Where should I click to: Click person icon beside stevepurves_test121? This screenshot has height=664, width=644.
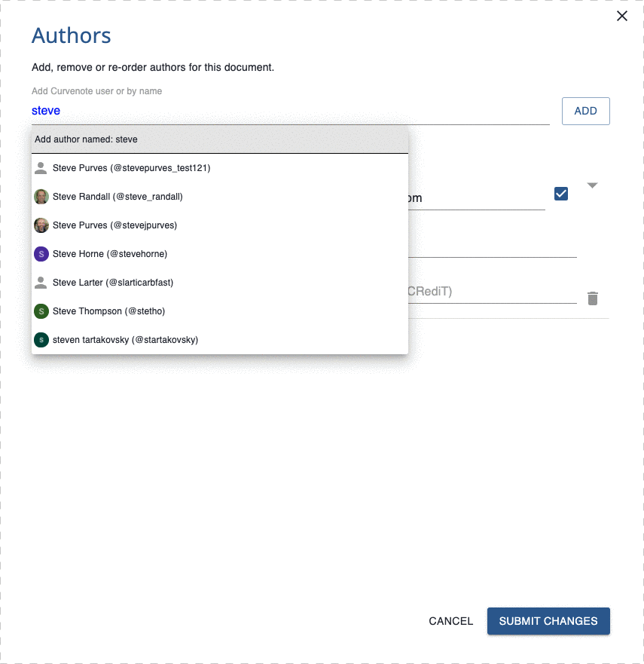41,168
